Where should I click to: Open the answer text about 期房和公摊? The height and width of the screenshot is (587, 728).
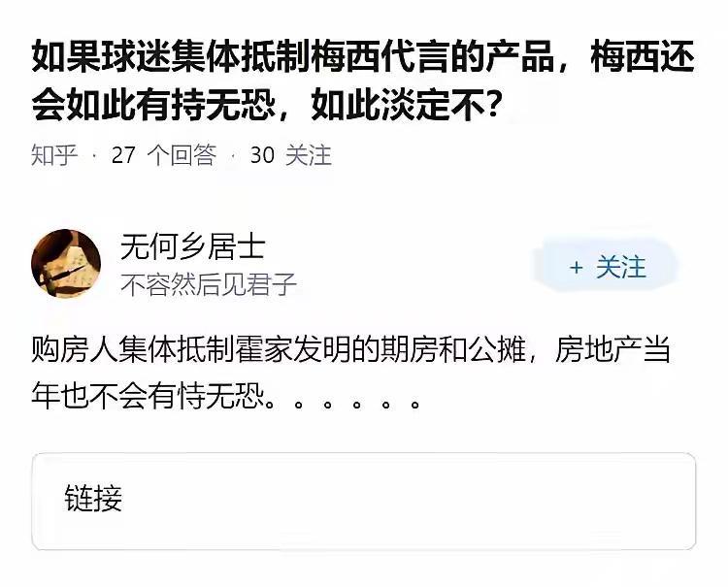coord(350,350)
